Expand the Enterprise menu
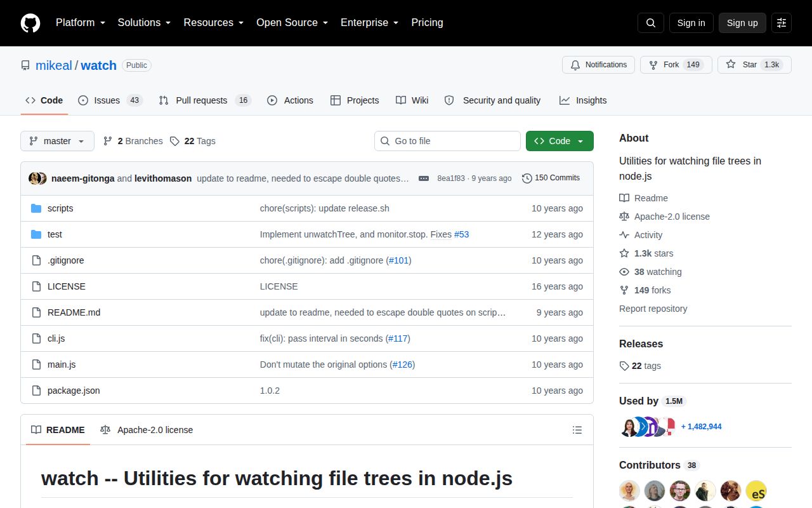Viewport: 812px width, 508px height. click(x=369, y=23)
